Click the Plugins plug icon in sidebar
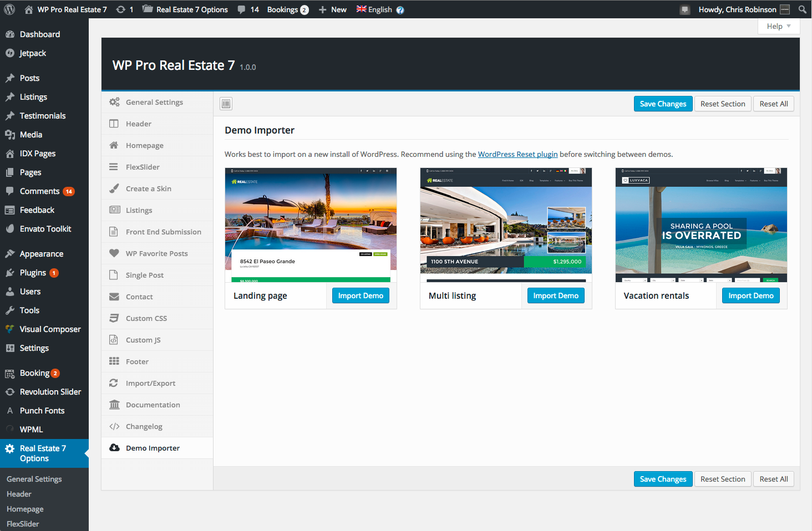This screenshot has width=812, height=531. click(10, 273)
